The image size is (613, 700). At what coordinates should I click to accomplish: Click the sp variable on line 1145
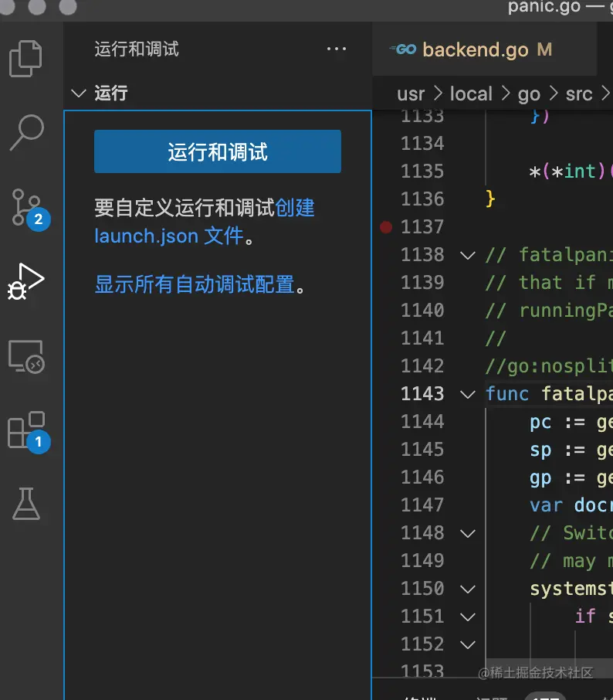tap(540, 450)
